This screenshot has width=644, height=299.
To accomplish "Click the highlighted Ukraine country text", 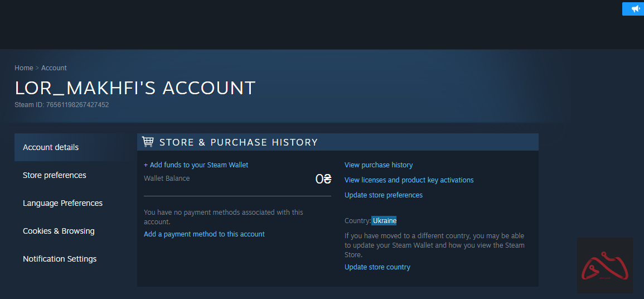I will pos(385,221).
